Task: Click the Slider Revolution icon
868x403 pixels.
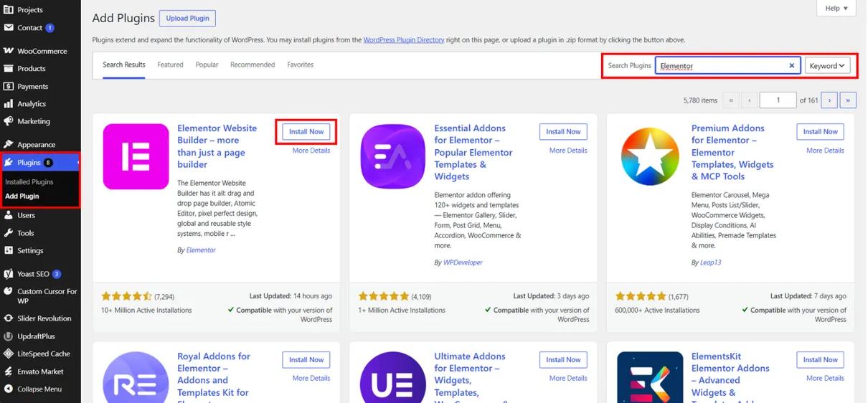Action: (9, 318)
